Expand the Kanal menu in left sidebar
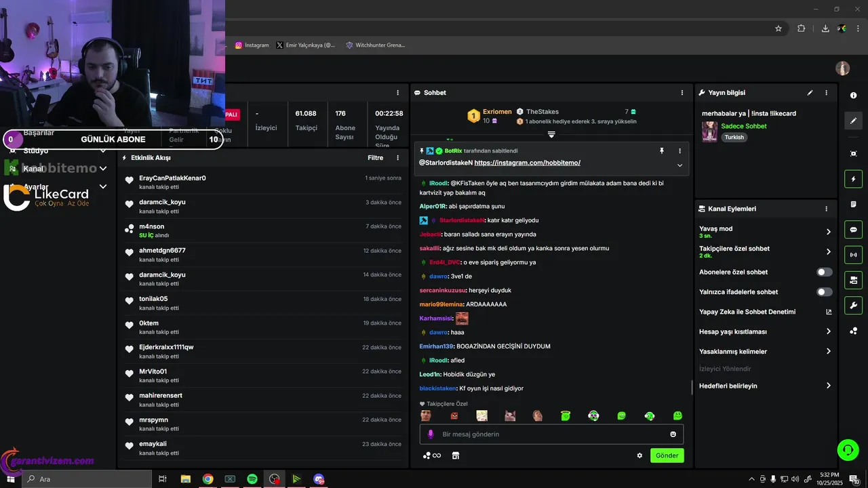This screenshot has width=868, height=488. click(x=103, y=169)
